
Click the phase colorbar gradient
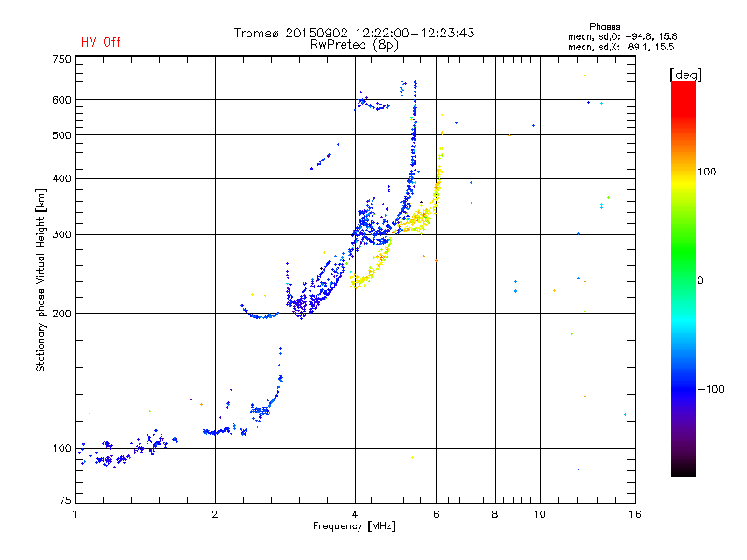click(x=684, y=278)
